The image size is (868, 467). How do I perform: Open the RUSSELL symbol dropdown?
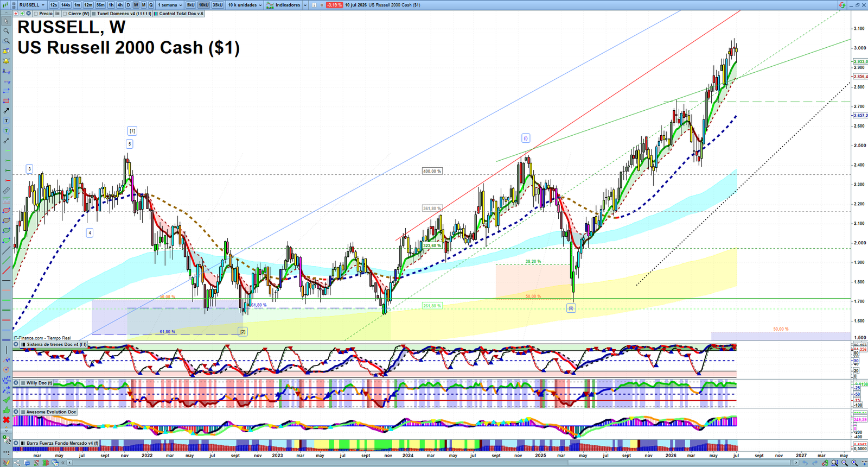32,5
